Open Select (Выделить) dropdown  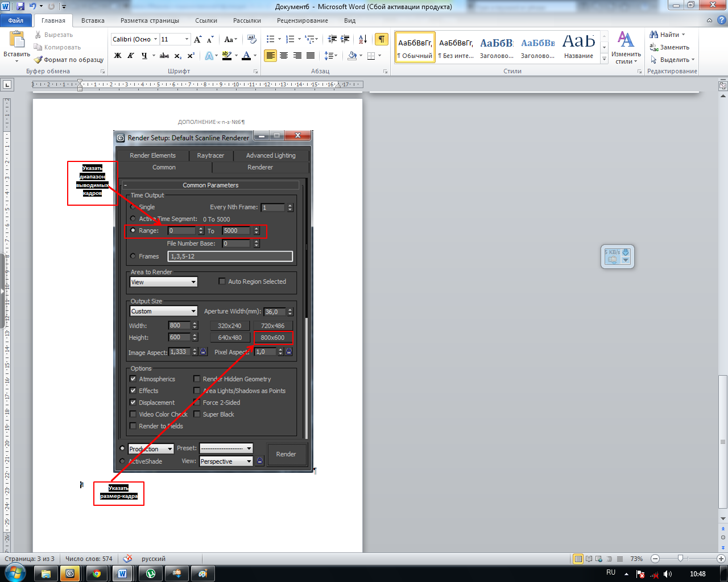point(673,60)
